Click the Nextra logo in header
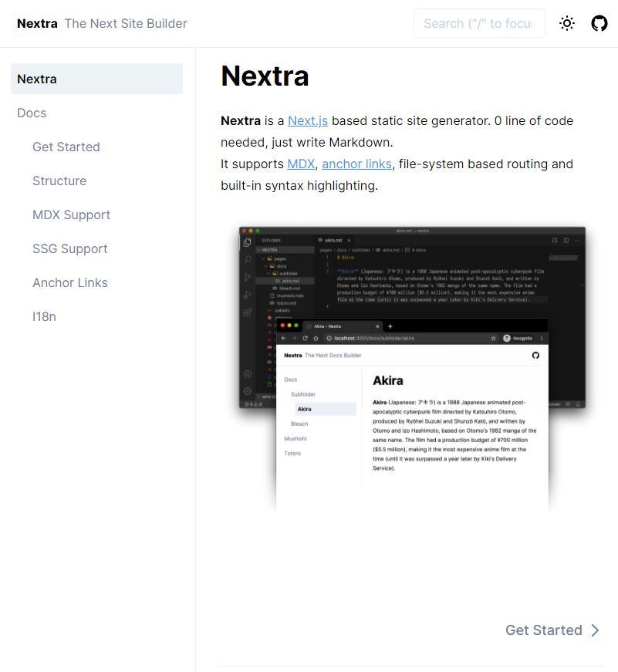This screenshot has height=672, width=618. [x=37, y=23]
